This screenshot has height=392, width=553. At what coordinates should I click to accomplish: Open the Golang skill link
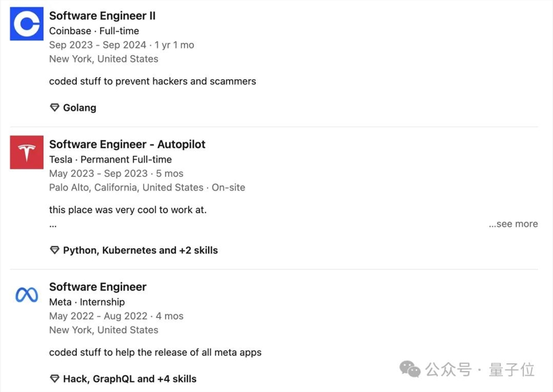click(80, 108)
